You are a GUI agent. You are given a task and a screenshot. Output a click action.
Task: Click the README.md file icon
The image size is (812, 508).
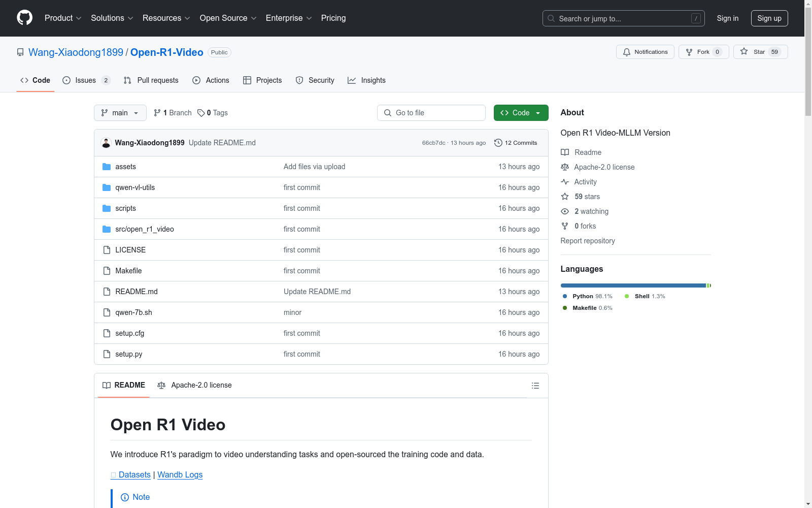click(107, 292)
